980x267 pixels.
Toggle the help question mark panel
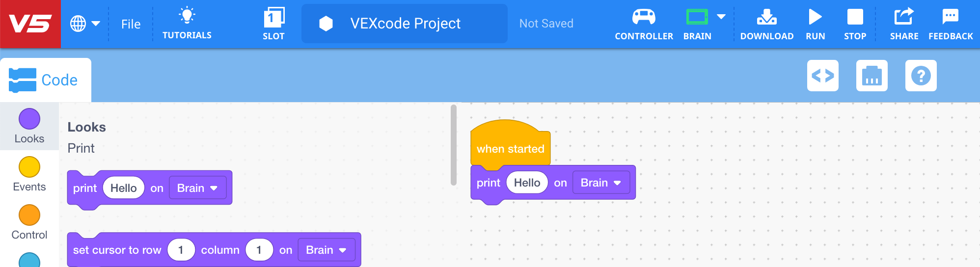pos(921,76)
